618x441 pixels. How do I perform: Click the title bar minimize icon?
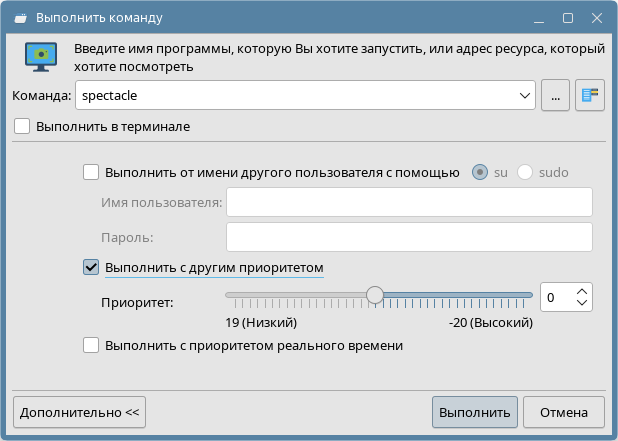[x=539, y=18]
